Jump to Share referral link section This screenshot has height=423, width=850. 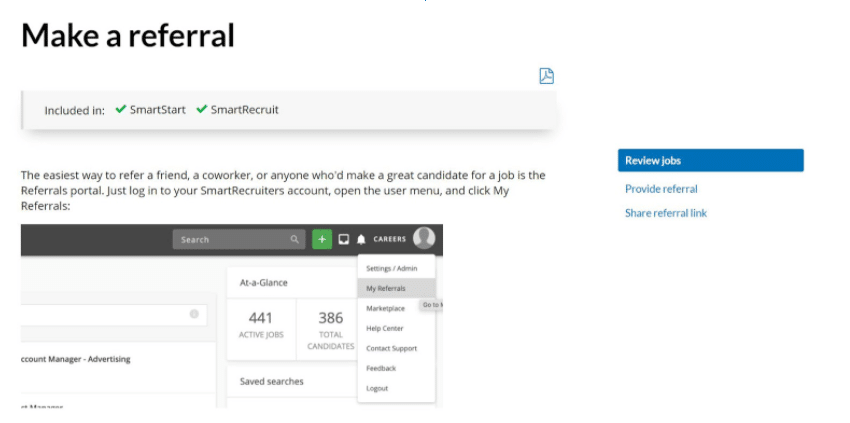[665, 213]
